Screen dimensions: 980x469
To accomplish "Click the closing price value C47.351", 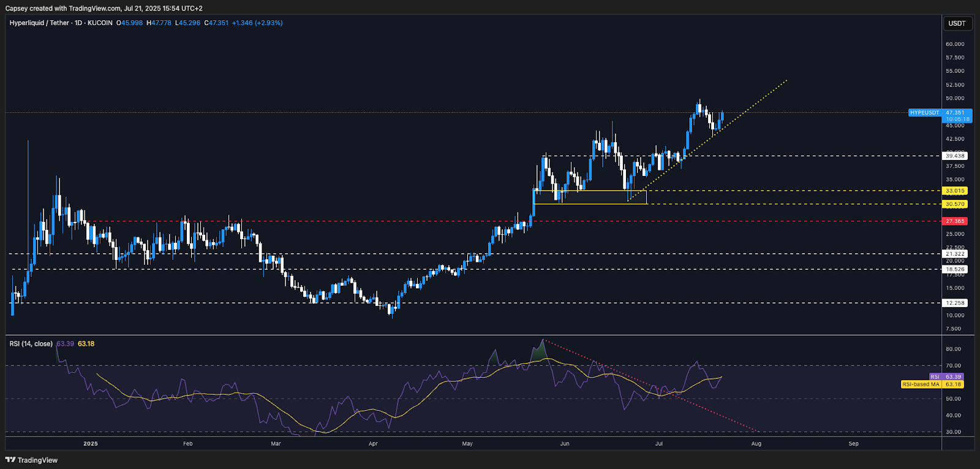I will pyautogui.click(x=216, y=23).
